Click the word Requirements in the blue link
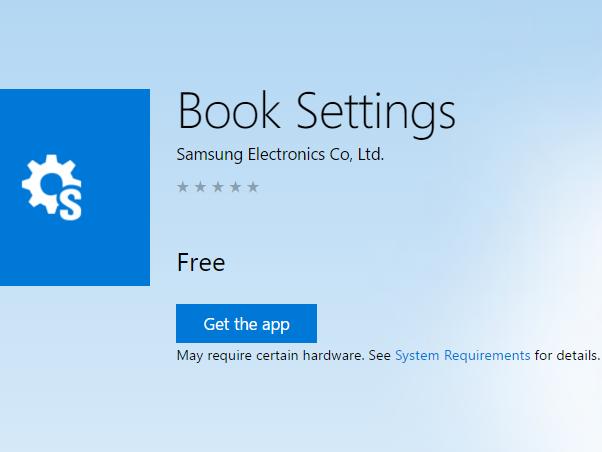Image resolution: width=602 pixels, height=452 pixels. (487, 356)
